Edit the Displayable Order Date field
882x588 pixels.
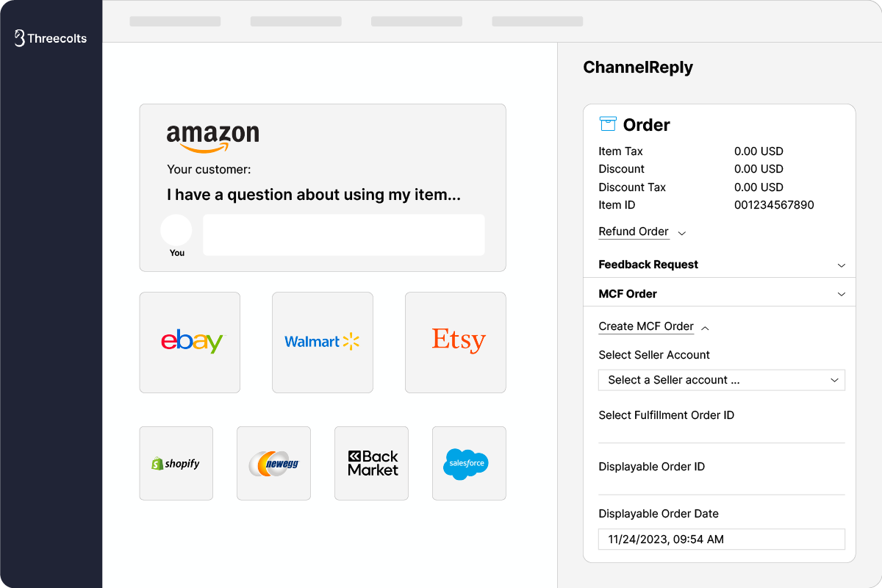(x=721, y=539)
